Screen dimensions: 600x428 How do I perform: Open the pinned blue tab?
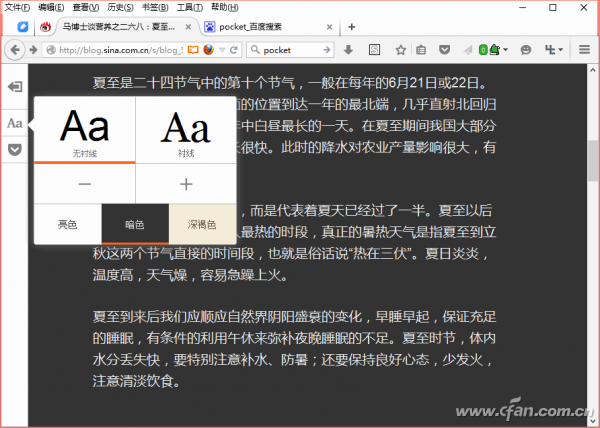pos(23,27)
